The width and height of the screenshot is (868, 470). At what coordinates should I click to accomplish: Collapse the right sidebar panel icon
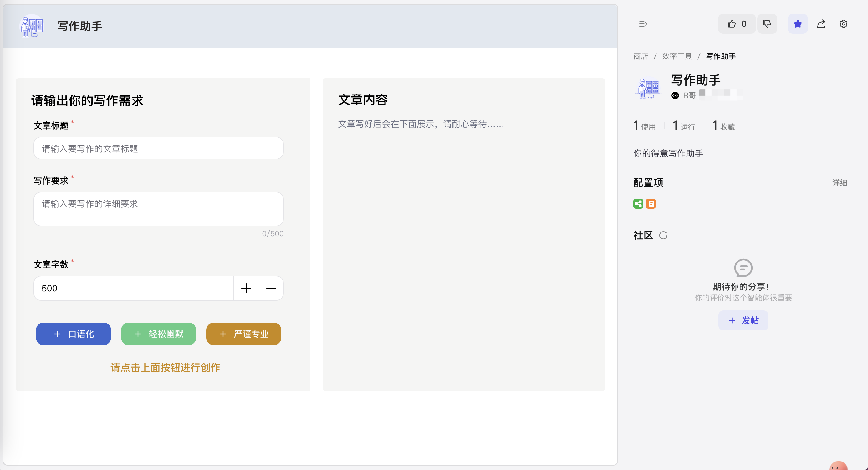[x=643, y=24]
